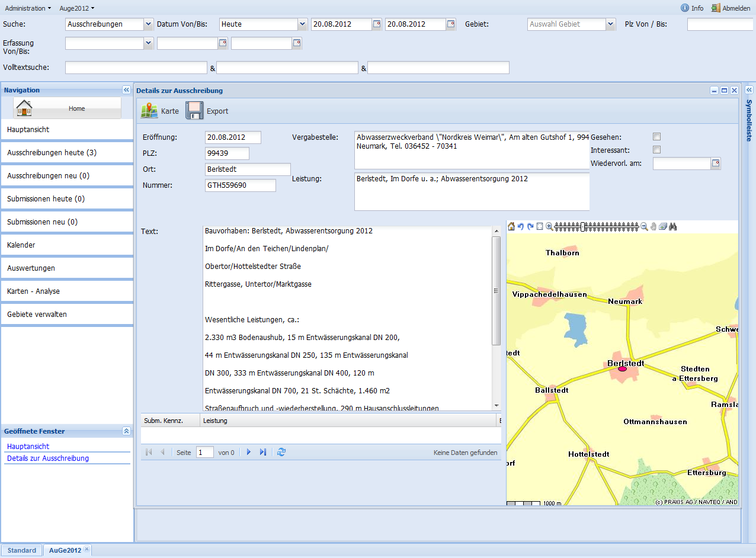
Task: Open Ausschreibungen heute (3) in navigation
Action: coord(52,153)
